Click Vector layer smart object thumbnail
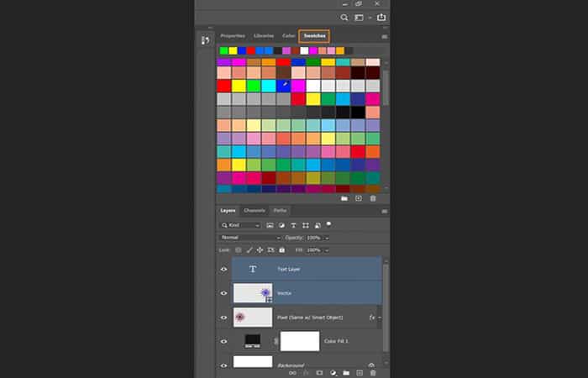 tap(253, 293)
